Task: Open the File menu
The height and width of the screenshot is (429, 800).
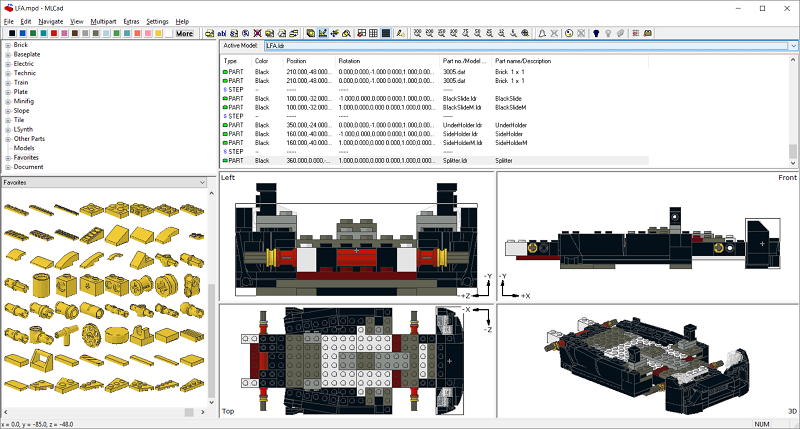Action: 9,21
